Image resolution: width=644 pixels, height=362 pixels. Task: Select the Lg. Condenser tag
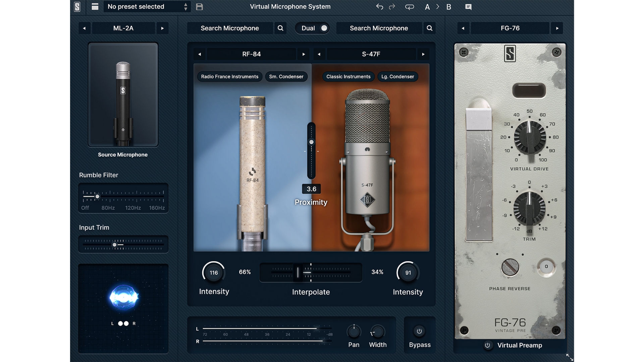click(x=397, y=76)
